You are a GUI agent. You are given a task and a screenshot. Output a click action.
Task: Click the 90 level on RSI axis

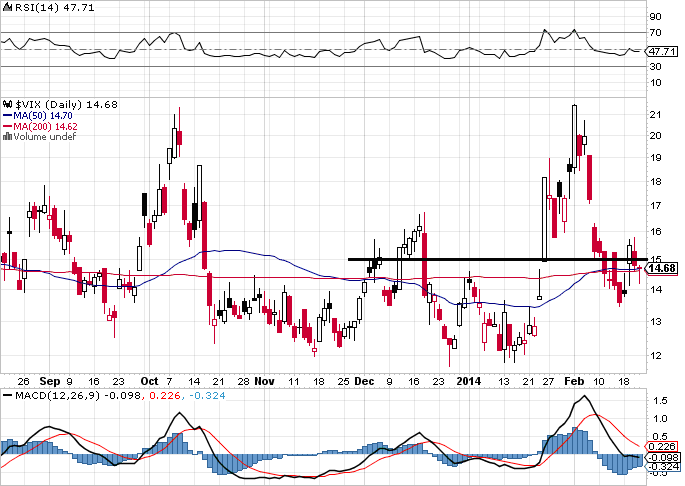(x=655, y=17)
